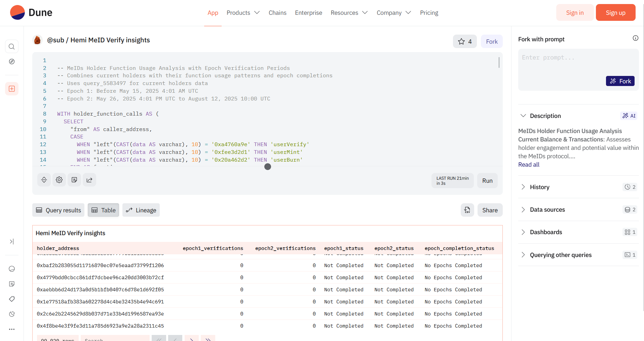Switch to the Query results tab
The image size is (644, 341).
coord(59,210)
